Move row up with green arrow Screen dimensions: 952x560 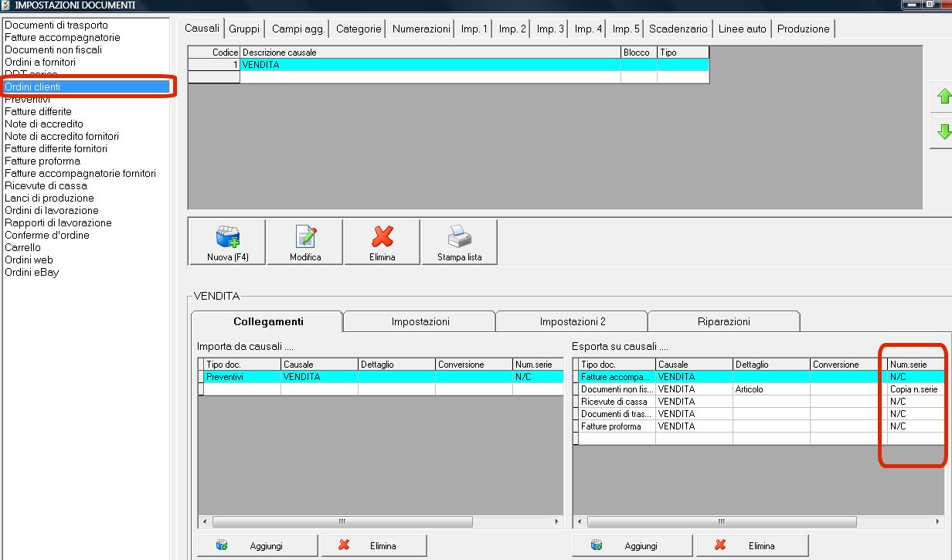pyautogui.click(x=943, y=97)
